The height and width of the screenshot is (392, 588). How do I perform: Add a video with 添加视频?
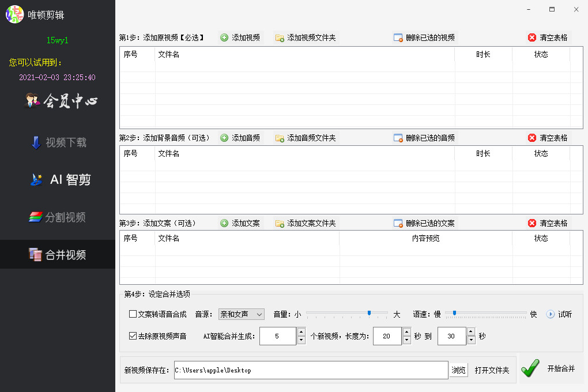pyautogui.click(x=241, y=37)
